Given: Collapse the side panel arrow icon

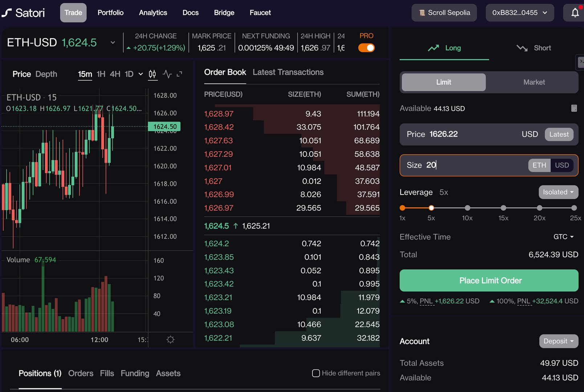Looking at the screenshot, I should coord(580,62).
